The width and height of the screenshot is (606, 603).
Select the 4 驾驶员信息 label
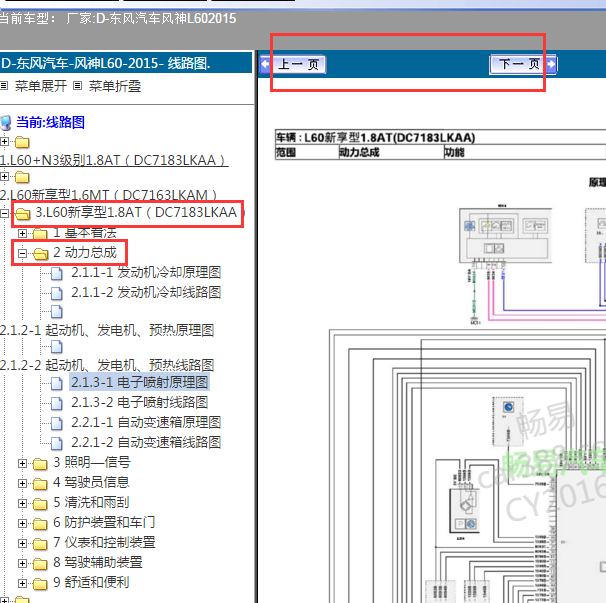(91, 482)
